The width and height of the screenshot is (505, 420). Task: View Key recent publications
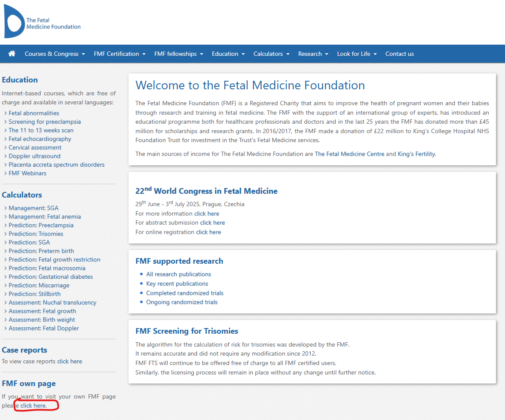tap(177, 283)
